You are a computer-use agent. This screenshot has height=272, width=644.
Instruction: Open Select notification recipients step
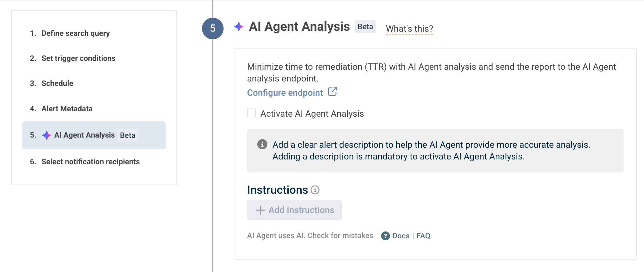[91, 162]
